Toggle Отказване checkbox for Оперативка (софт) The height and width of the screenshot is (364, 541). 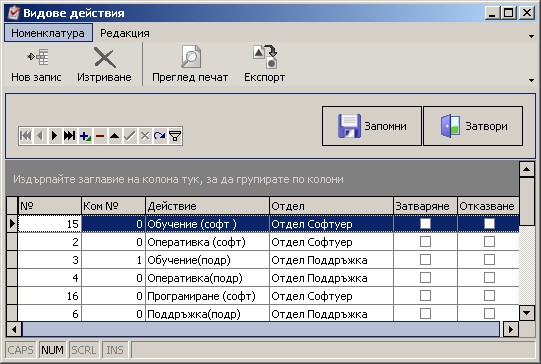[x=489, y=242]
